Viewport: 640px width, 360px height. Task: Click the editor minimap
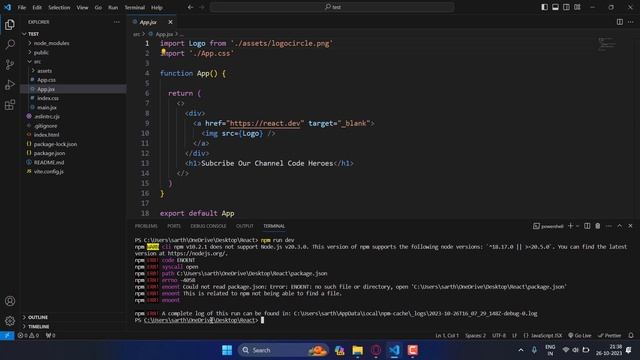(x=607, y=44)
